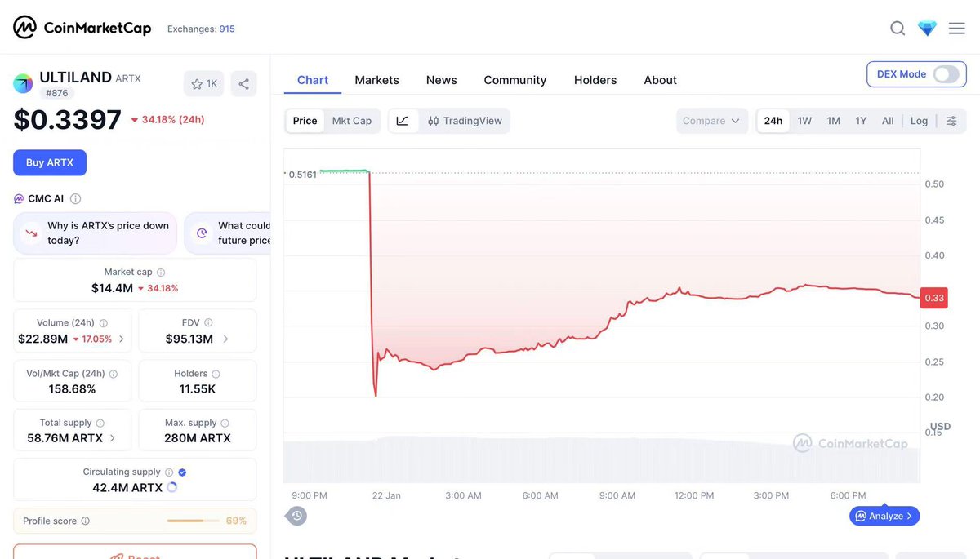Select 1M time range
The width and height of the screenshot is (980, 559).
click(x=833, y=121)
